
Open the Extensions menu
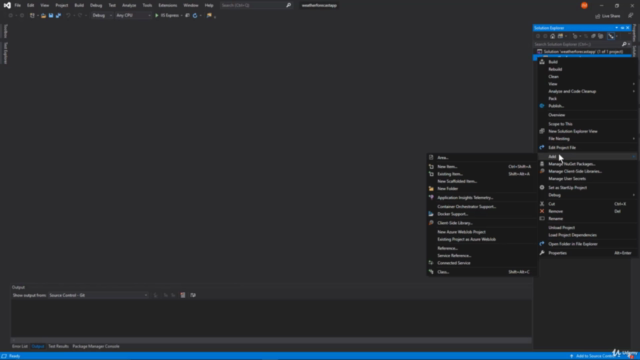[168, 5]
